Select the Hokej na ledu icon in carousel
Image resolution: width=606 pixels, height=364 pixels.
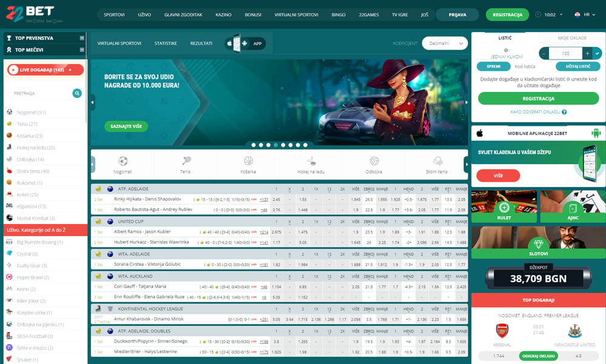point(311,160)
